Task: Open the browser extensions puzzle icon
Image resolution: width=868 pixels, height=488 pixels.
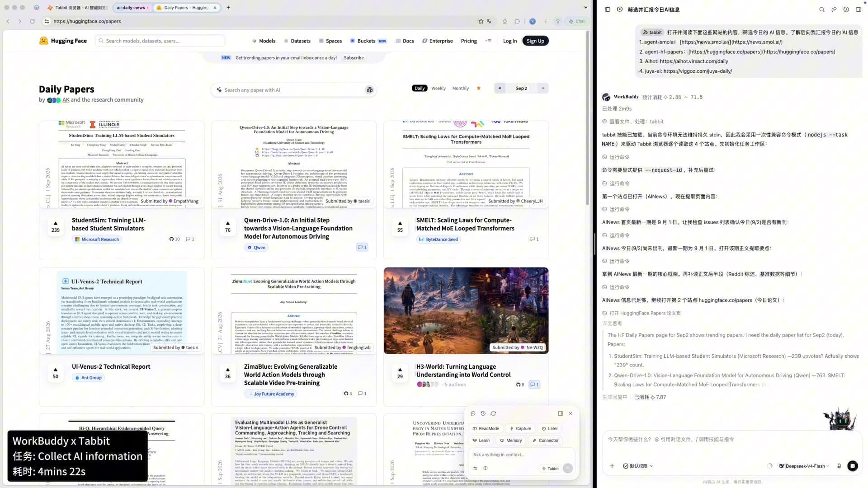Action: tap(517, 21)
